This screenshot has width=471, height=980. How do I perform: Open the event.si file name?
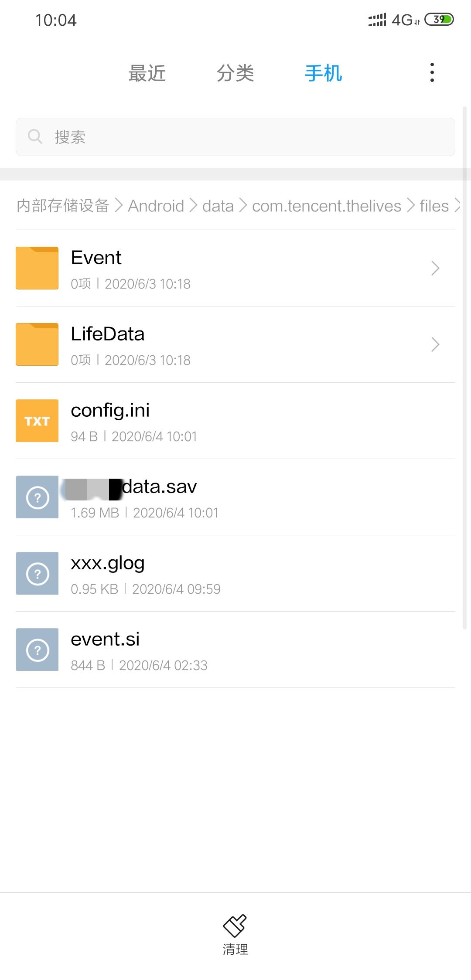tap(105, 639)
